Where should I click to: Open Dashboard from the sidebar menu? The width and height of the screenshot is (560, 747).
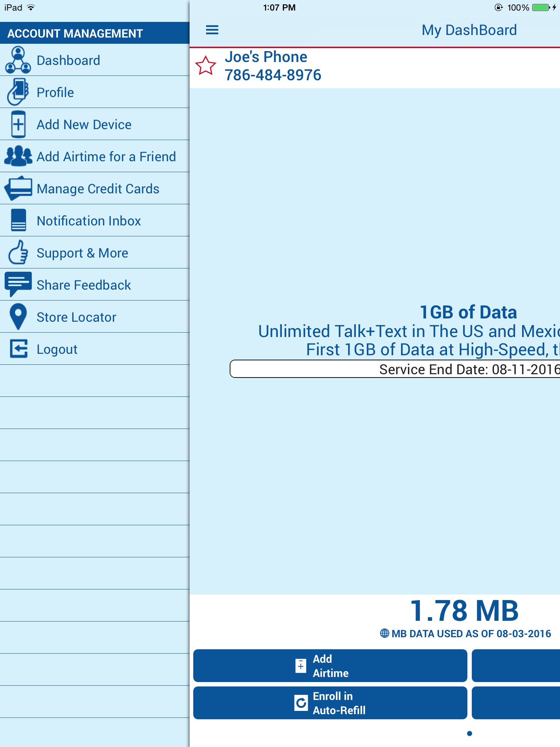(95, 60)
